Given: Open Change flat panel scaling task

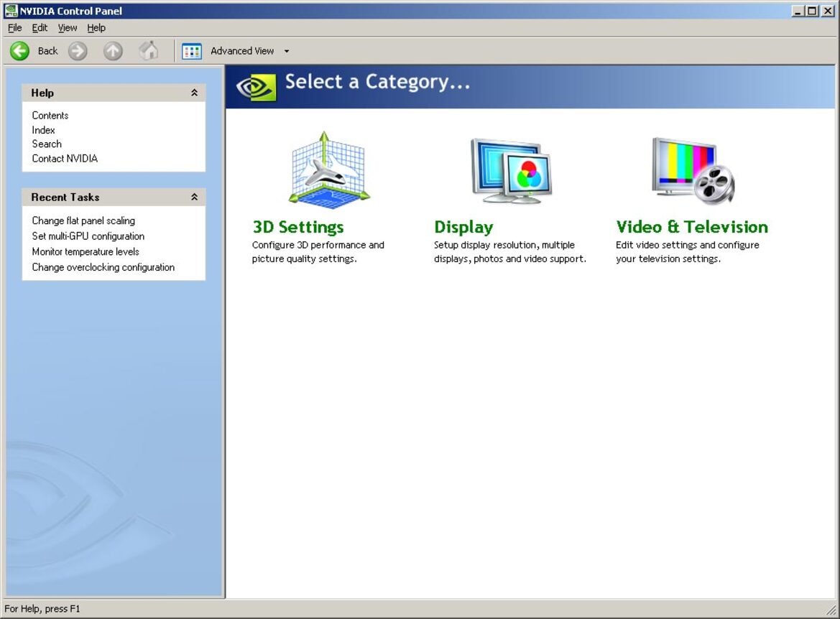Looking at the screenshot, I should click(83, 220).
